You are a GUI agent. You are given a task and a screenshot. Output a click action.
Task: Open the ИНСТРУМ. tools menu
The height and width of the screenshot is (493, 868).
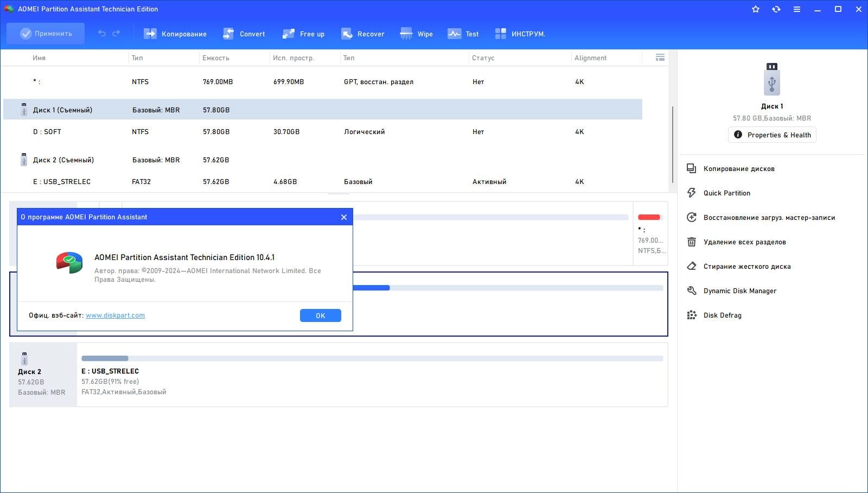[520, 34]
